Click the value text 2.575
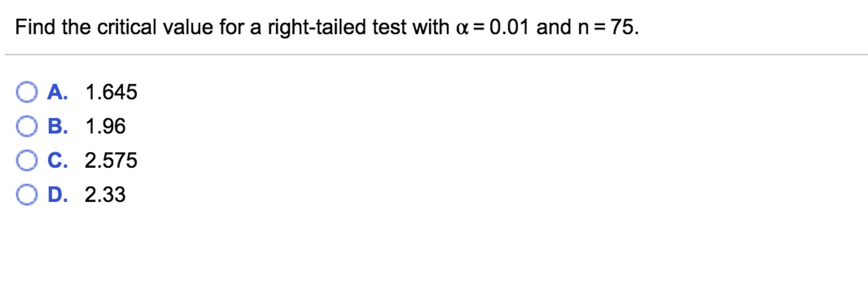The image size is (868, 298). coord(111,160)
